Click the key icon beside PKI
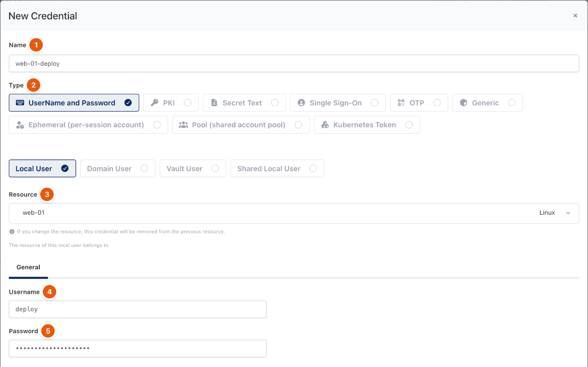This screenshot has width=588, height=367. coord(154,103)
